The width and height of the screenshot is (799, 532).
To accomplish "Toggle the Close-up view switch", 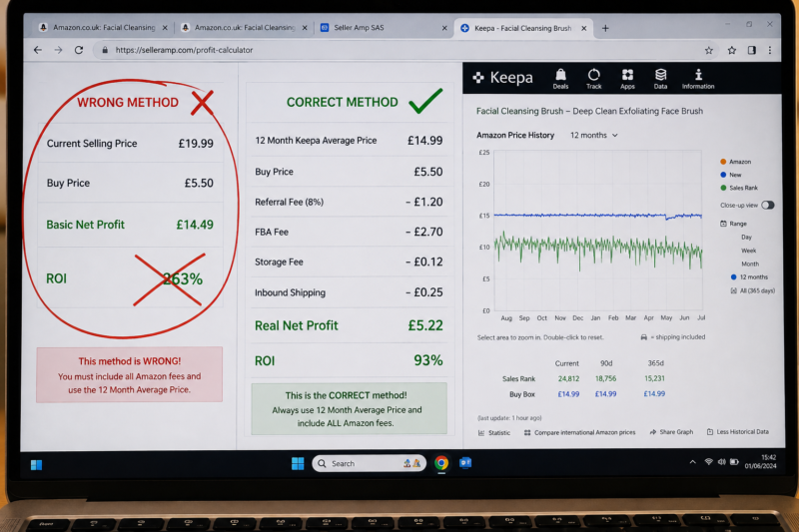I will pos(768,206).
